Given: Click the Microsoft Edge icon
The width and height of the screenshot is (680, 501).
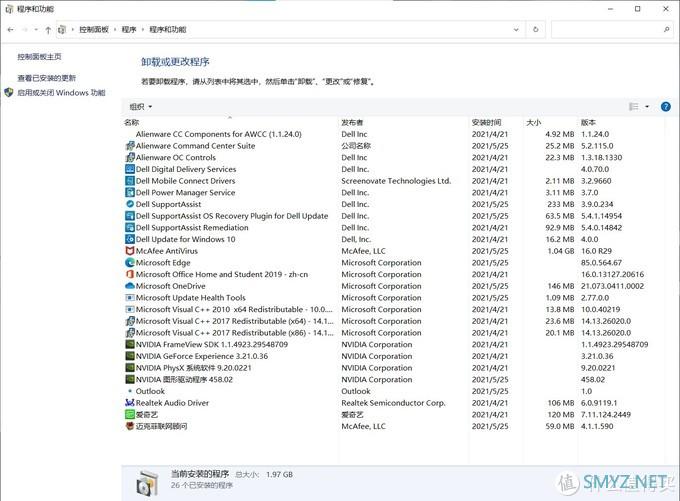Looking at the screenshot, I should [x=130, y=263].
